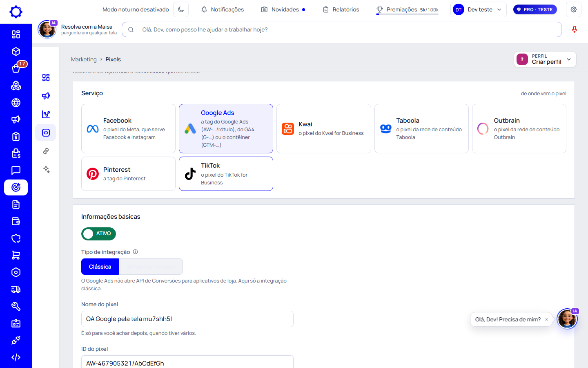
Task: Open Novidades in the top bar
Action: [x=283, y=9]
